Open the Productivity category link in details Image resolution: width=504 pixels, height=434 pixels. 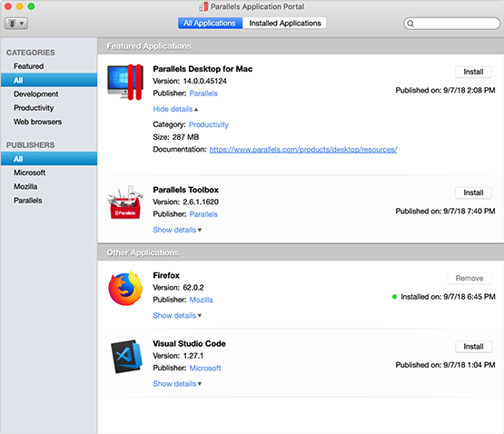coord(209,124)
